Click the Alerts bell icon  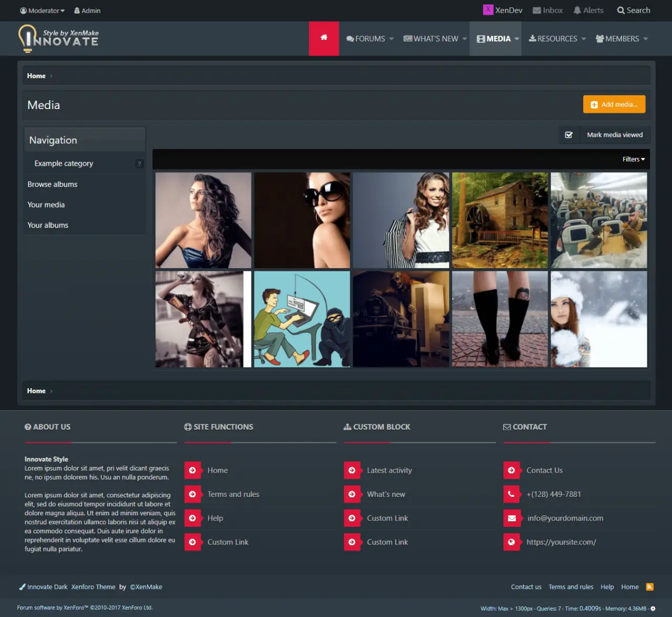[577, 10]
